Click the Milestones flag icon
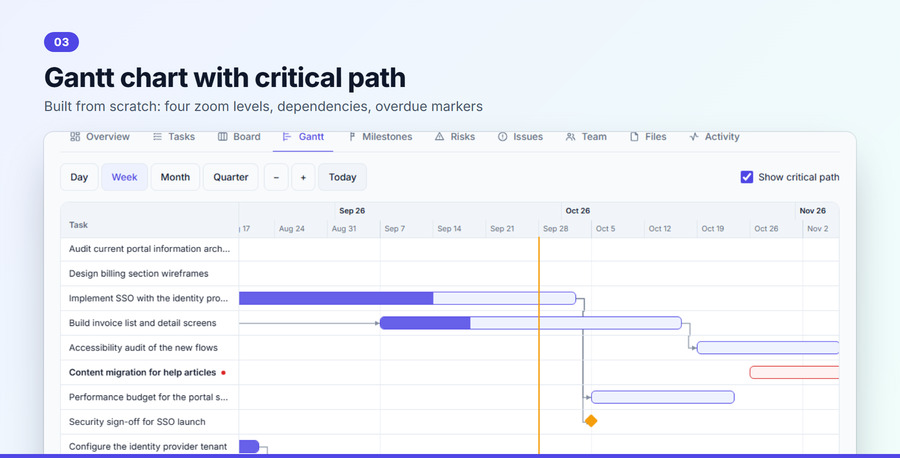The width and height of the screenshot is (900, 458). pos(352,137)
